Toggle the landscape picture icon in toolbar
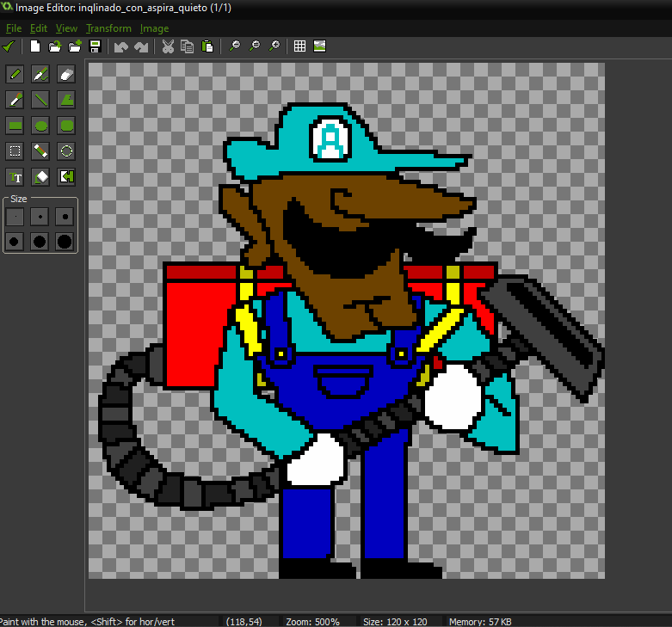The width and height of the screenshot is (672, 627). pyautogui.click(x=320, y=46)
